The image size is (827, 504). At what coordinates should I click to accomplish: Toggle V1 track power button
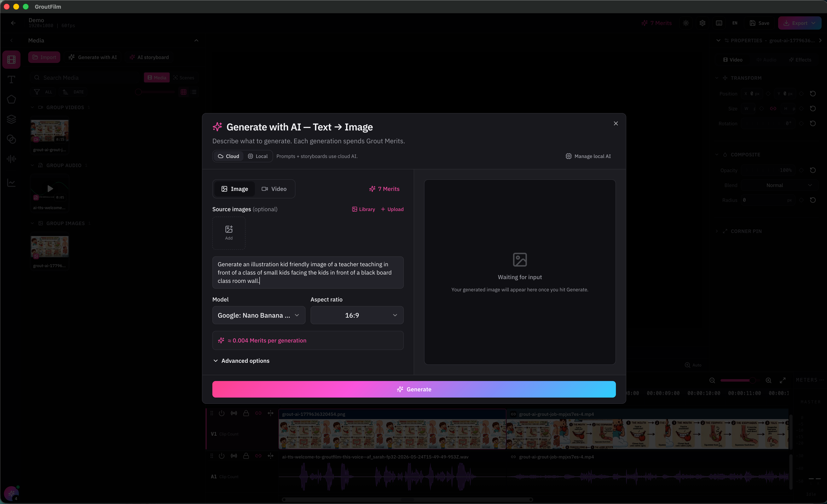(221, 413)
